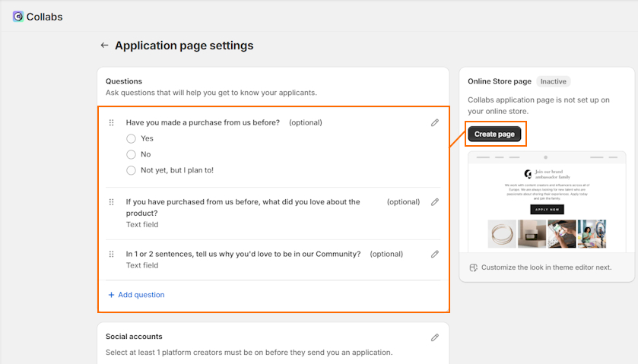This screenshot has width=638, height=364.
Task: Click the Collabs app title text
Action: pyautogui.click(x=44, y=17)
